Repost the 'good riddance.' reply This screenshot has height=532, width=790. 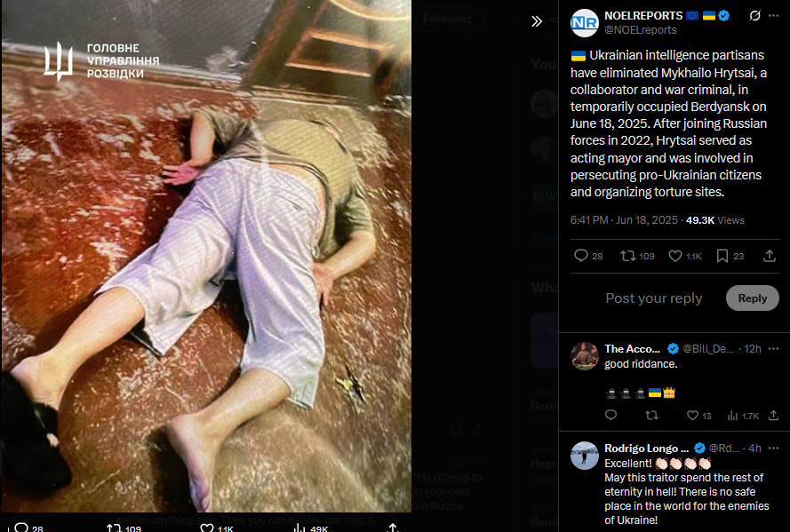(x=651, y=416)
